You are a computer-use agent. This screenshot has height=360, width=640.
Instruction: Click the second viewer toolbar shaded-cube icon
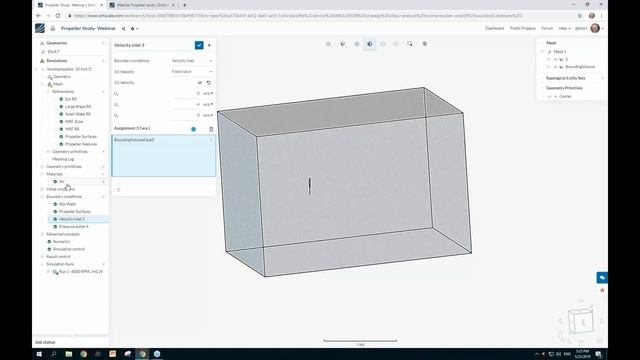pyautogui.click(x=342, y=44)
